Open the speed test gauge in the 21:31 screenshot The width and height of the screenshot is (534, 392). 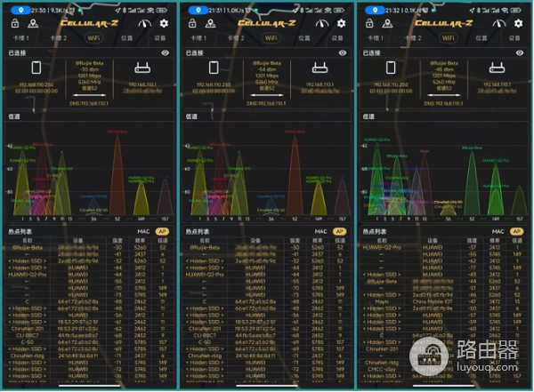pyautogui.click(x=322, y=23)
